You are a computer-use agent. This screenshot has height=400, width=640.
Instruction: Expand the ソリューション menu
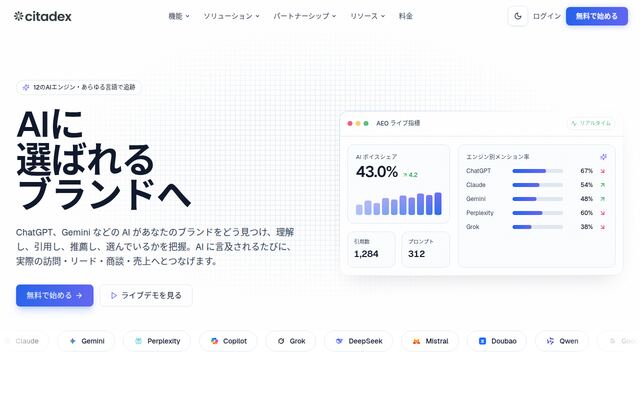click(231, 16)
